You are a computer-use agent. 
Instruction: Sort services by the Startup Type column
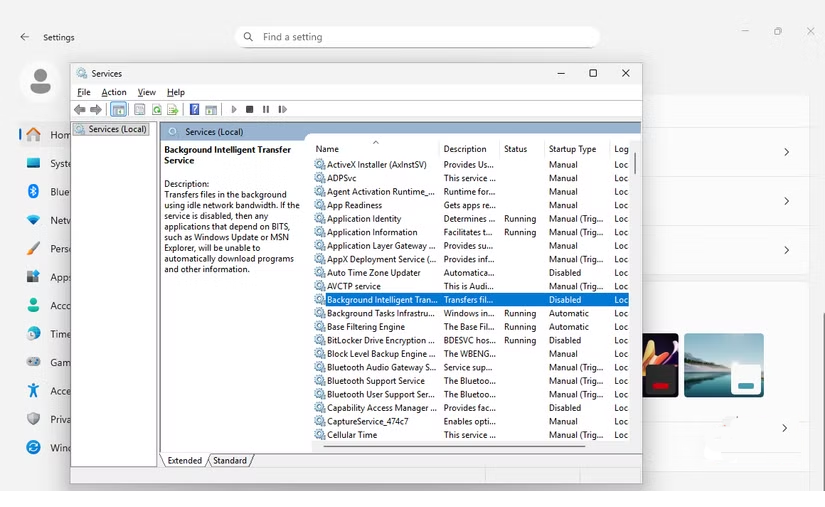(x=572, y=149)
